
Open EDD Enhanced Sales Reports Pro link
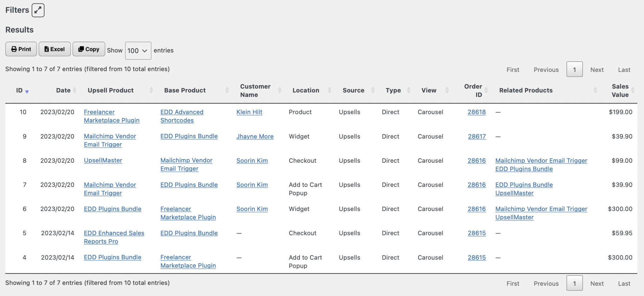[x=114, y=233]
